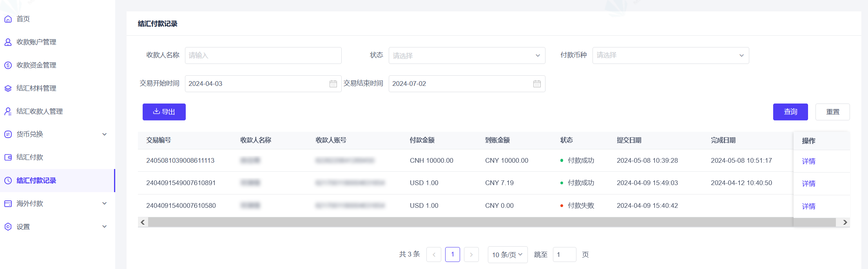The height and width of the screenshot is (269, 868).
Task: Click the person icon for 结汇收款人管理
Action: [8, 111]
